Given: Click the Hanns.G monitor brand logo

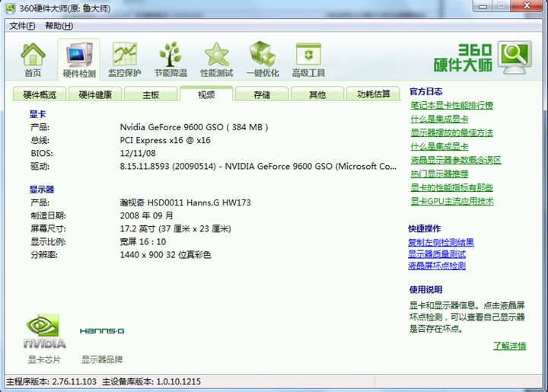Looking at the screenshot, I should point(102,331).
